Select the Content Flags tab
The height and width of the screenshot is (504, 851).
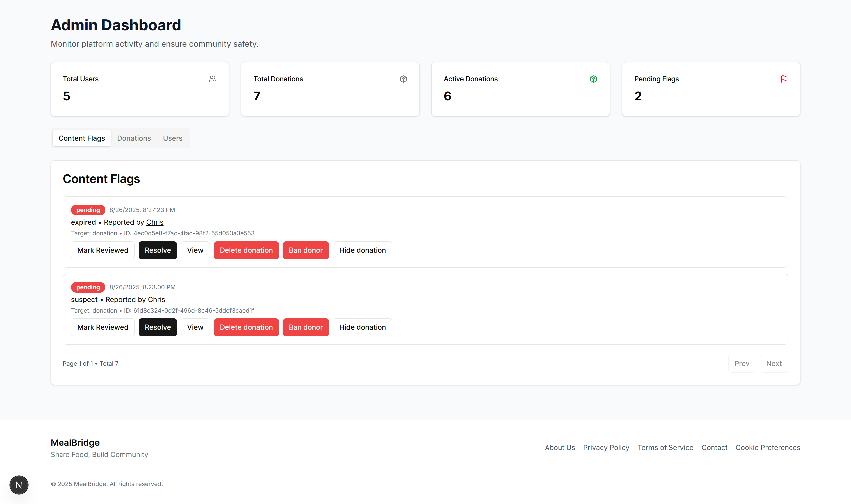click(81, 138)
